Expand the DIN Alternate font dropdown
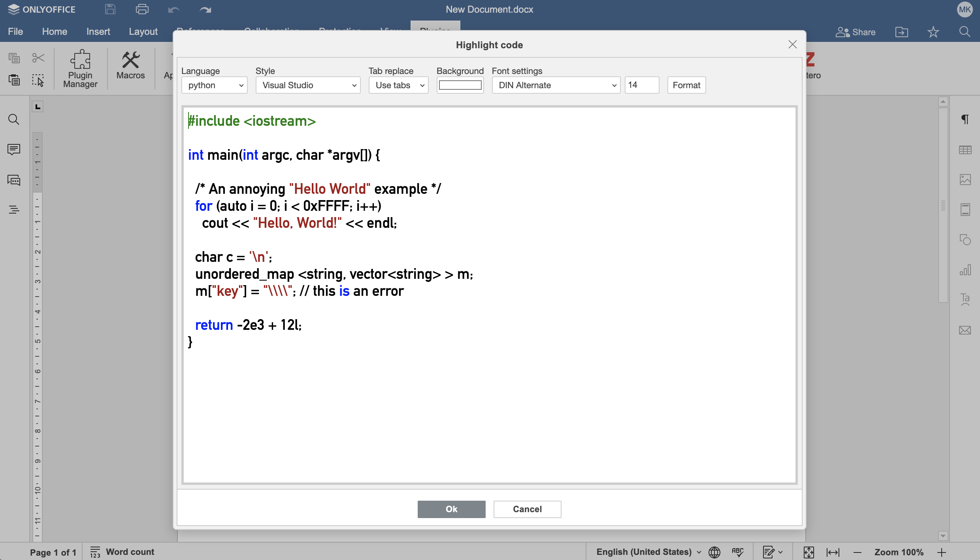Viewport: 980px width, 560px height. point(556,85)
